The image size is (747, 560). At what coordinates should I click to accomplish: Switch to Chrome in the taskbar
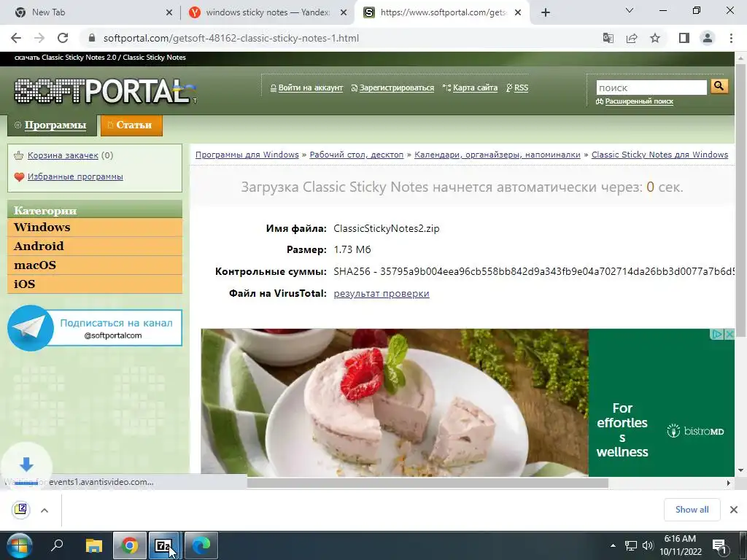[129, 545]
